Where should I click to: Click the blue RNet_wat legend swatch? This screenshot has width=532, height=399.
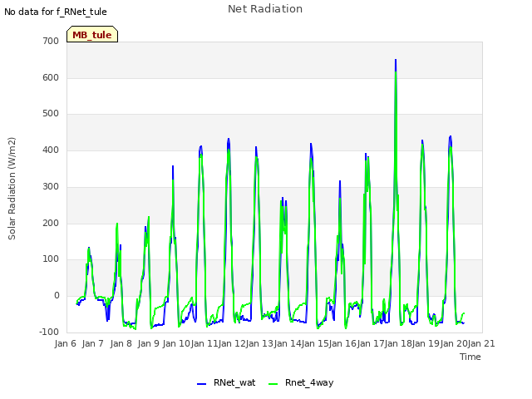coord(201,384)
